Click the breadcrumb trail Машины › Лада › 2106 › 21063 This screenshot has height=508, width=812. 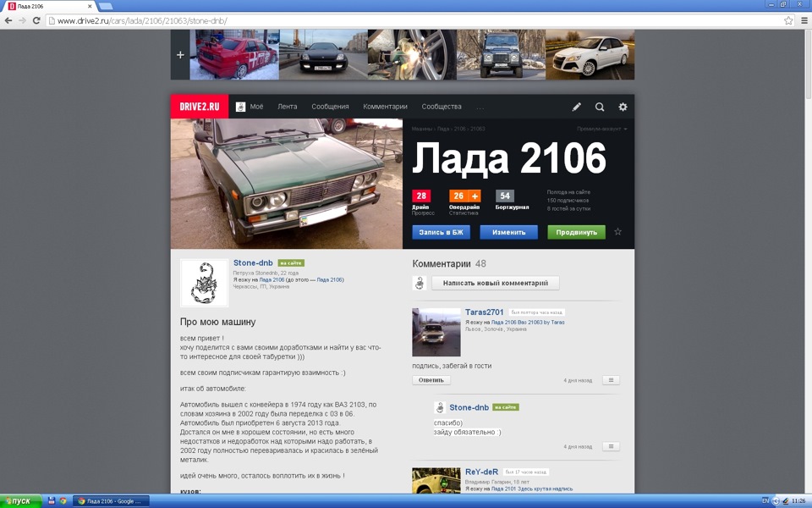tap(448, 129)
